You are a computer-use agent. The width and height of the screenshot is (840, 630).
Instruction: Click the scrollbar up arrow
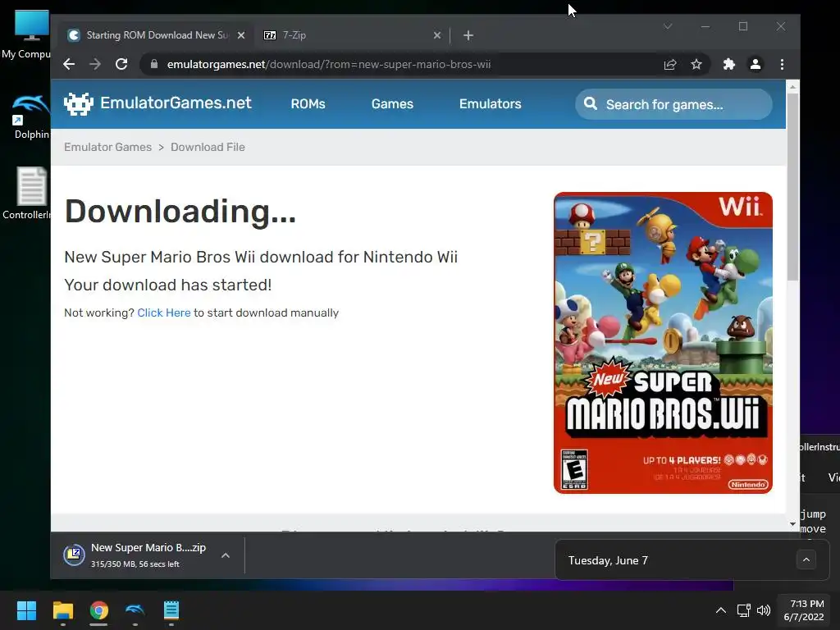[793, 86]
